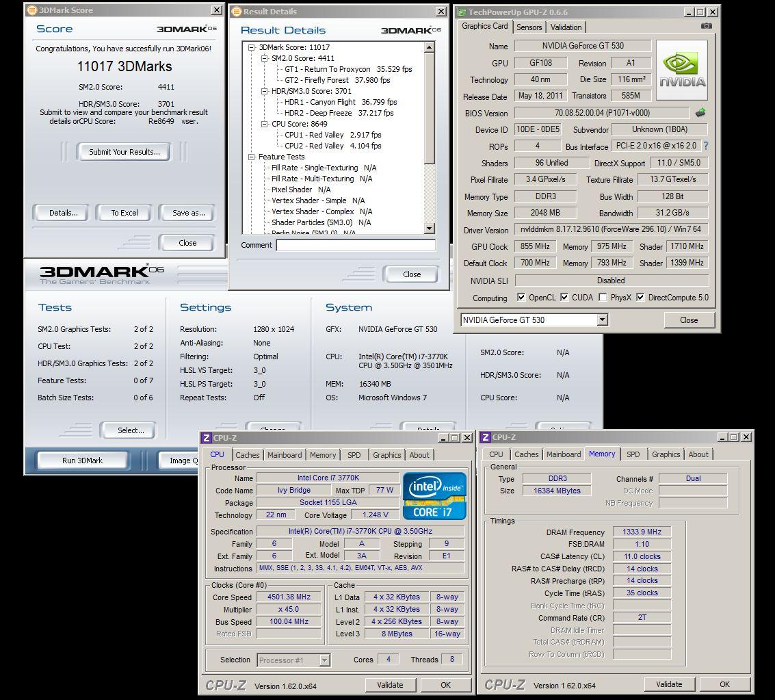Open the Graphics tab in right CPU-Z

pyautogui.click(x=666, y=454)
